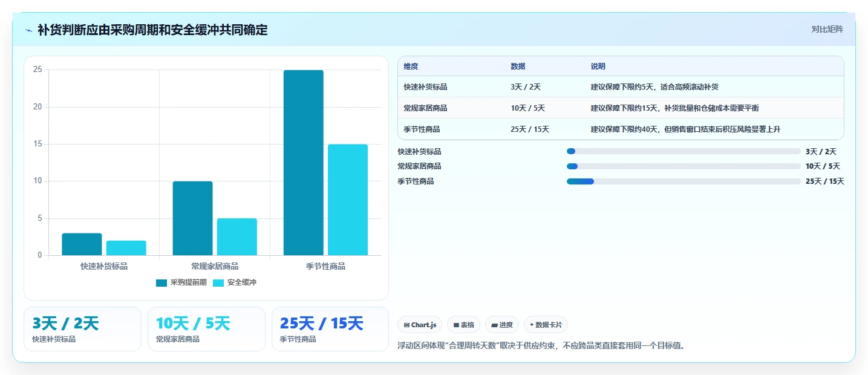The image size is (868, 375).
Task: Click the icon in the Chart.js tag
Action: coord(406,325)
